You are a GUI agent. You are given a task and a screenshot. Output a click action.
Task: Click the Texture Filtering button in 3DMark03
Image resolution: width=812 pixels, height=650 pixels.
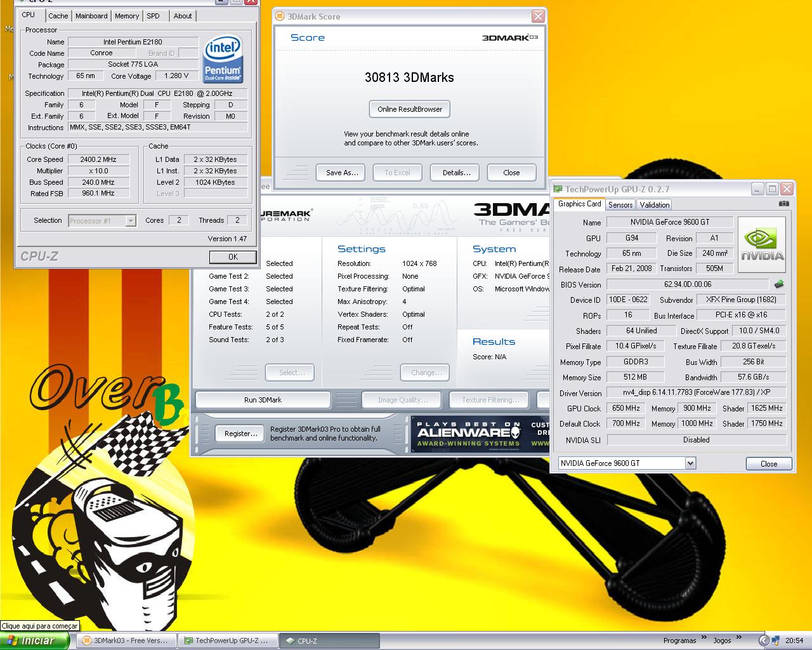tap(490, 400)
